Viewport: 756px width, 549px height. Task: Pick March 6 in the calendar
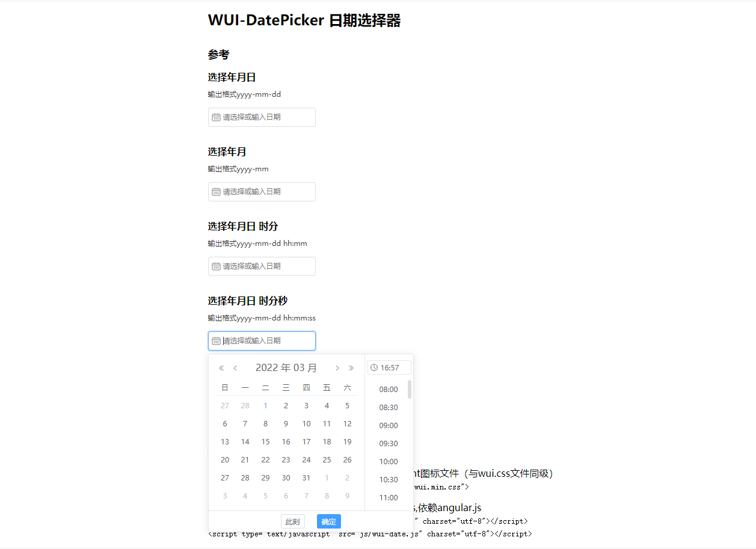225,424
